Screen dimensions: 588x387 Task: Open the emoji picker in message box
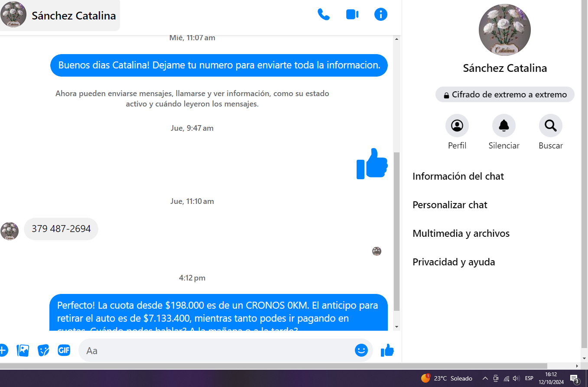(x=361, y=350)
